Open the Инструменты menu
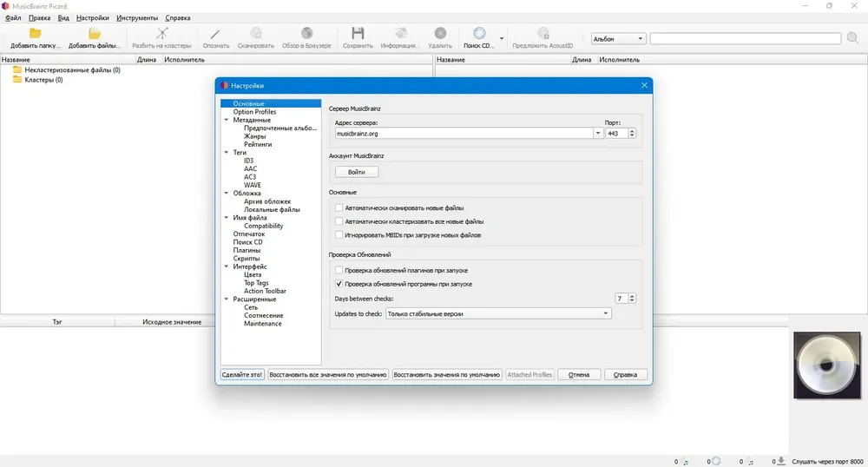The height and width of the screenshot is (467, 868). click(137, 17)
